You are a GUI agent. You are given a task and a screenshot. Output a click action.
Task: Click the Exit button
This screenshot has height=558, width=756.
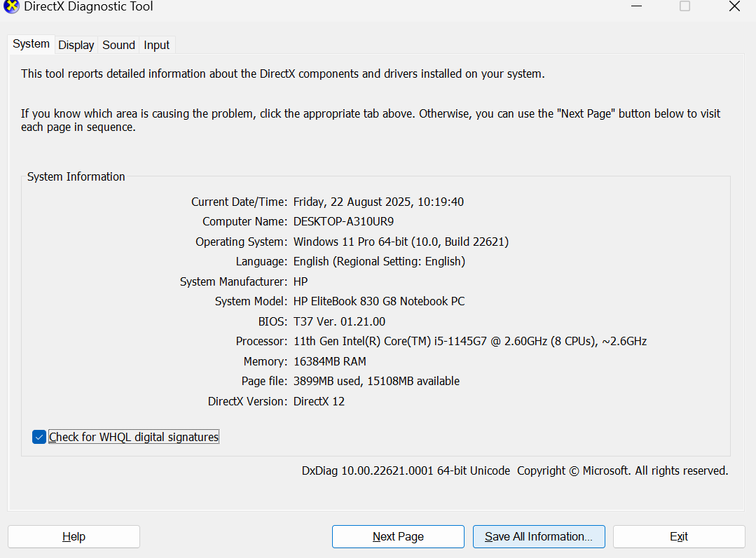click(678, 536)
